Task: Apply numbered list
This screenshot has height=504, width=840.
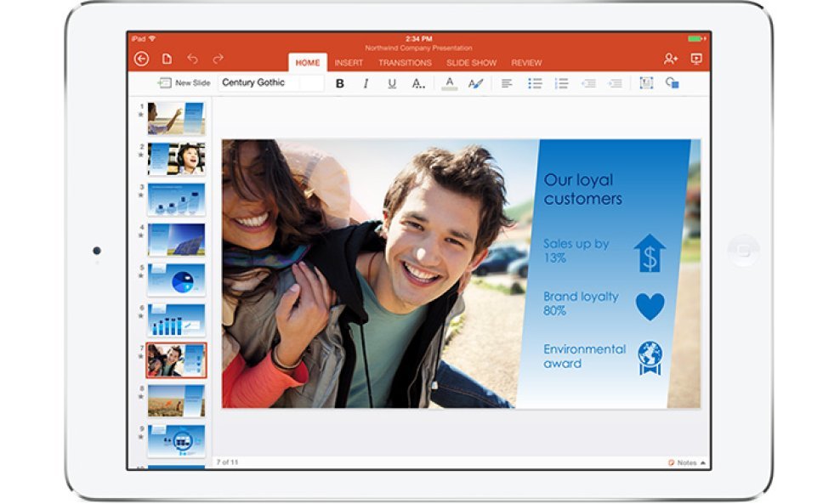Action: (x=561, y=83)
